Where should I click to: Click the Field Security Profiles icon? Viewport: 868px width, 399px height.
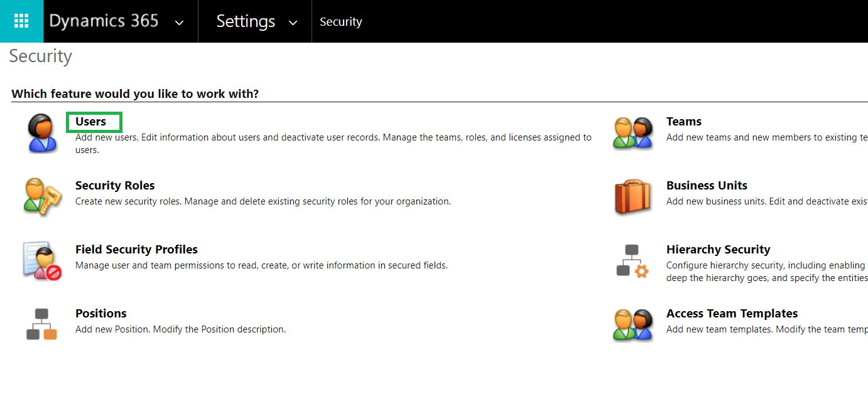[42, 261]
